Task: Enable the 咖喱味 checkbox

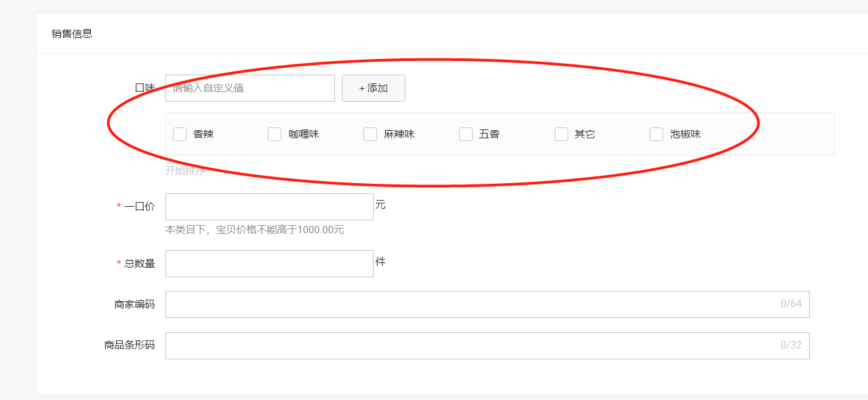Action: pyautogui.click(x=275, y=134)
